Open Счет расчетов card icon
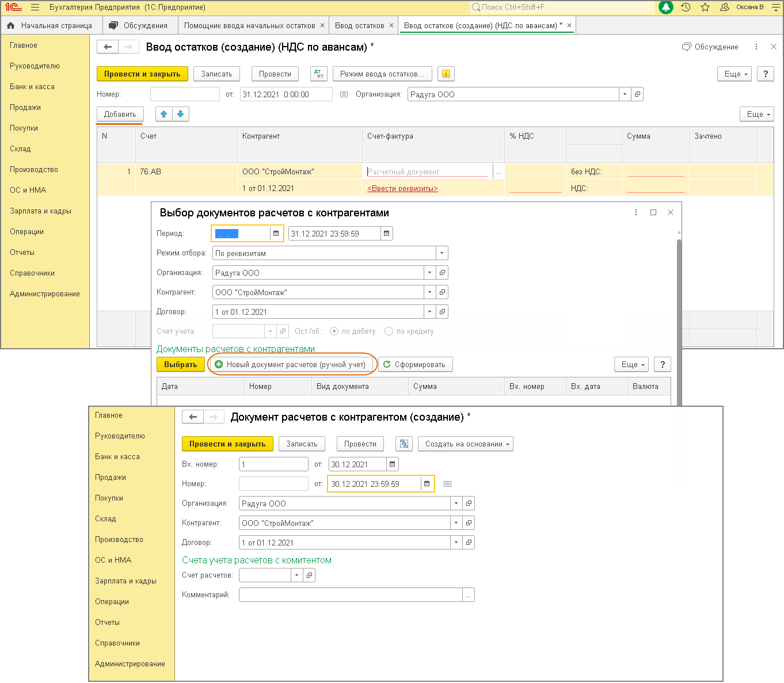The width and height of the screenshot is (784, 683). click(309, 575)
